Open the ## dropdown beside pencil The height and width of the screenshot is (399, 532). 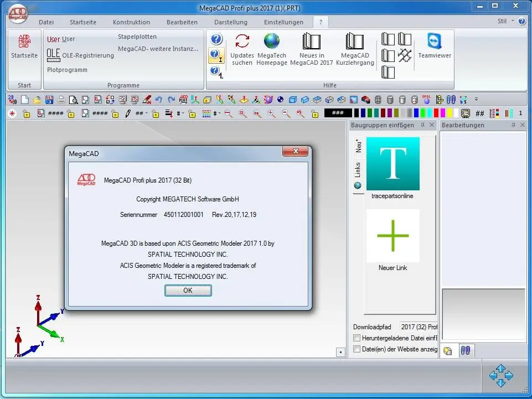(x=146, y=113)
